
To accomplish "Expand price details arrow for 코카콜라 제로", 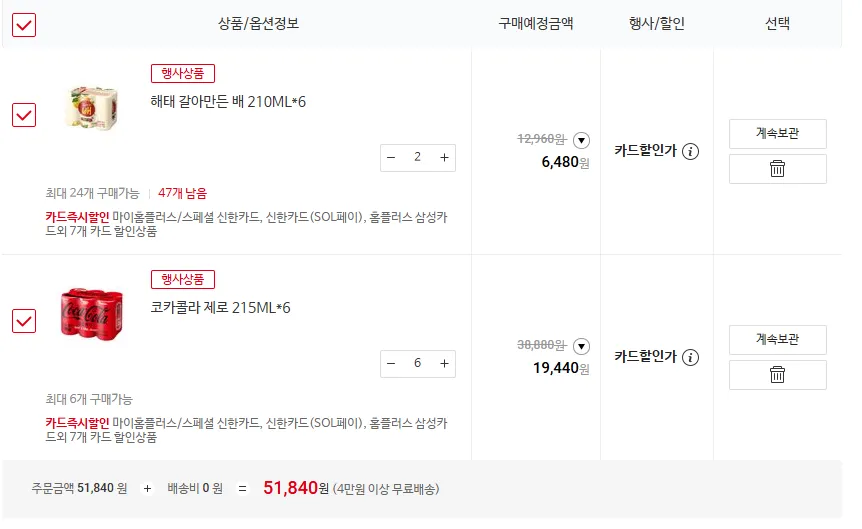I will pyautogui.click(x=582, y=346).
